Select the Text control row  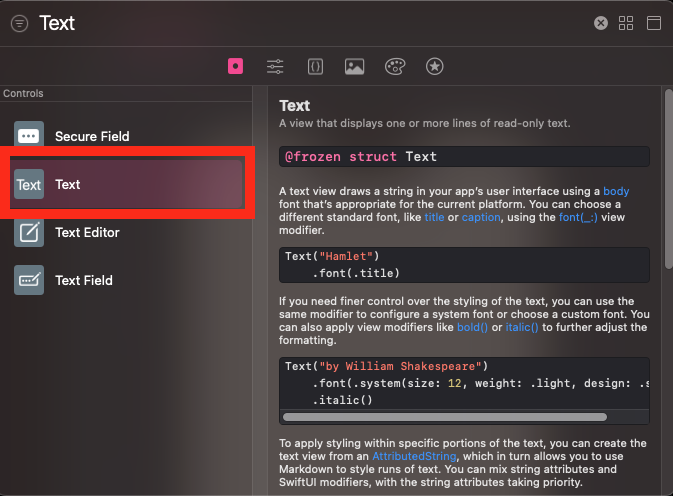[x=127, y=184]
